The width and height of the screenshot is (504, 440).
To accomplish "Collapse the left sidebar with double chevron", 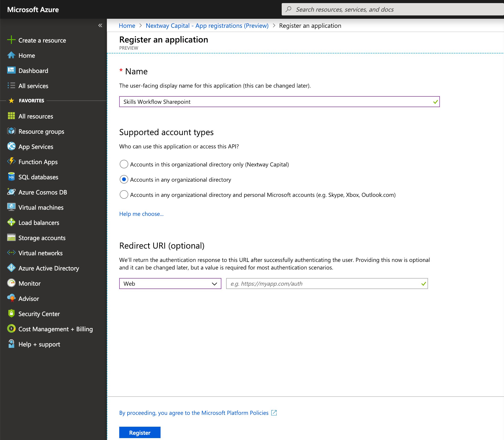I will (100, 25).
